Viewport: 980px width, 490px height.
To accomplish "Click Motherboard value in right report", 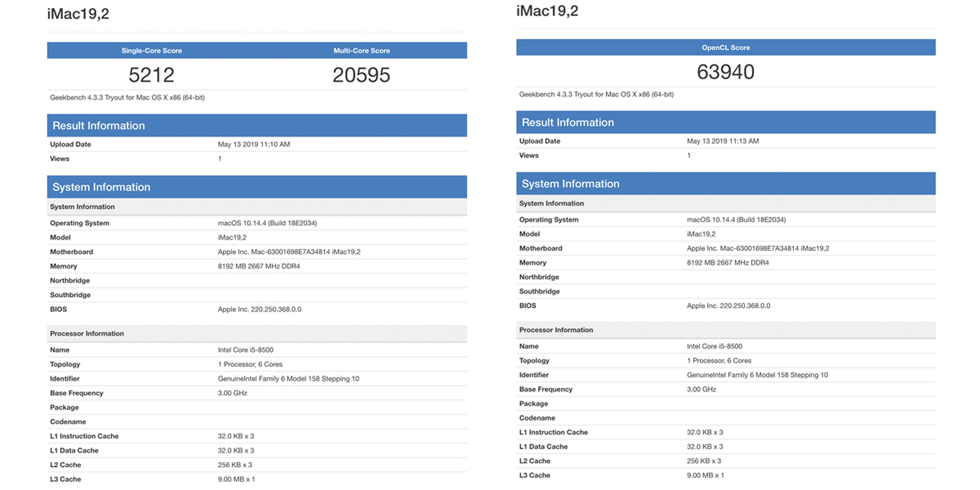I will (758, 248).
